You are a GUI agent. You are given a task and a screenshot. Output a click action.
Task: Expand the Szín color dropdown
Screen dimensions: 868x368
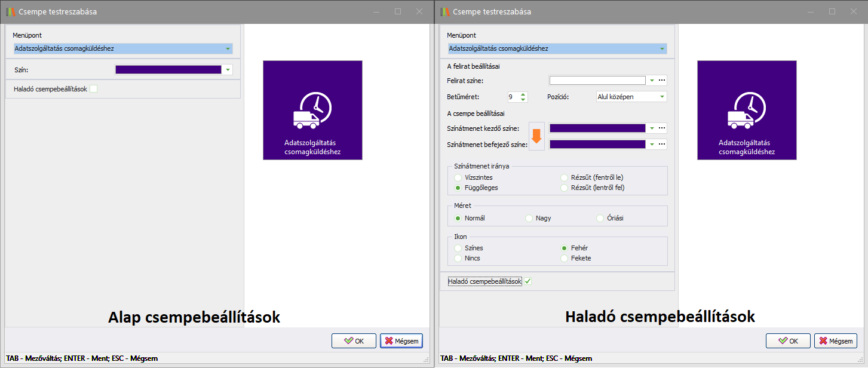coord(228,70)
